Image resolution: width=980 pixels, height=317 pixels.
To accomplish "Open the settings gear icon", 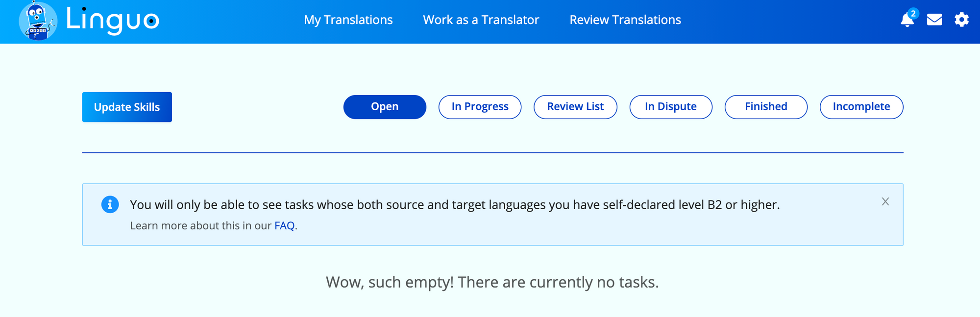I will click(961, 20).
